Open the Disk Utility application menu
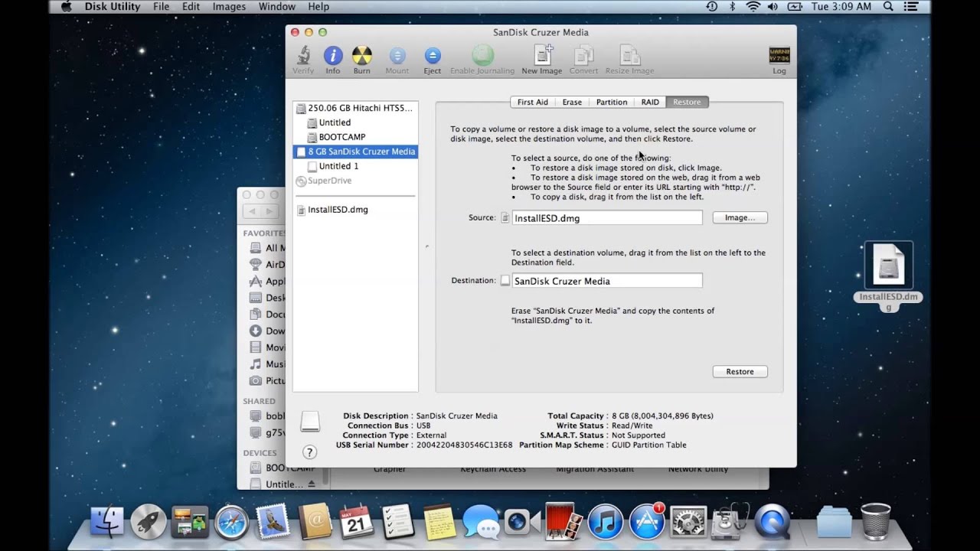The width and height of the screenshot is (980, 551). pyautogui.click(x=113, y=7)
